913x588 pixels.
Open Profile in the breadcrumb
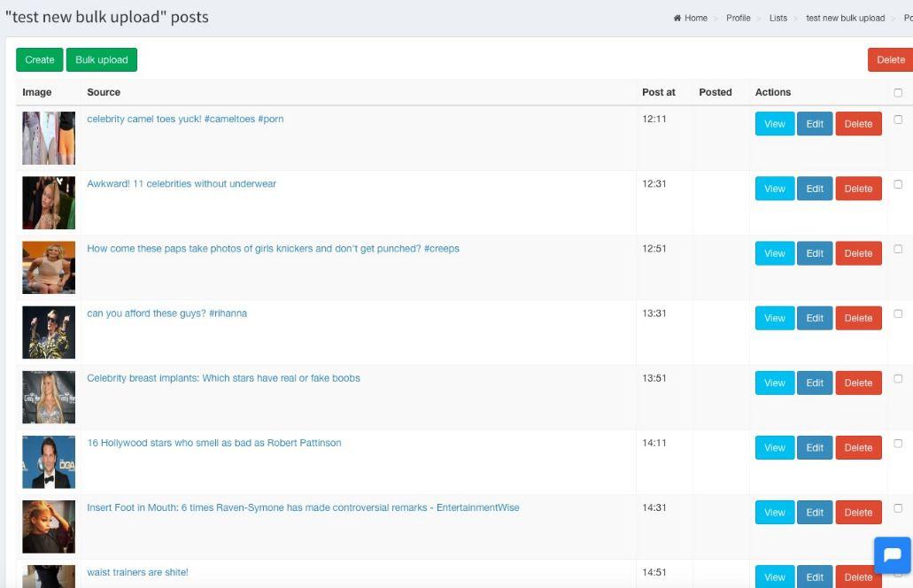738,19
